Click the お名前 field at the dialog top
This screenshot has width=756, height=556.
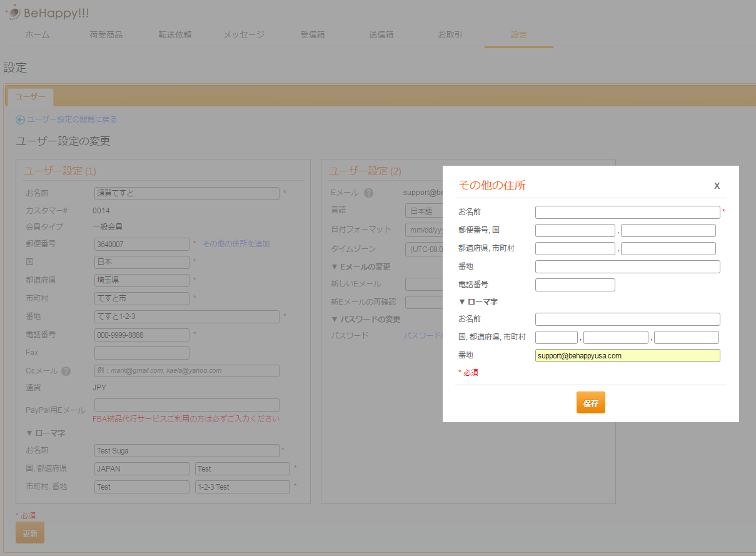tap(627, 213)
